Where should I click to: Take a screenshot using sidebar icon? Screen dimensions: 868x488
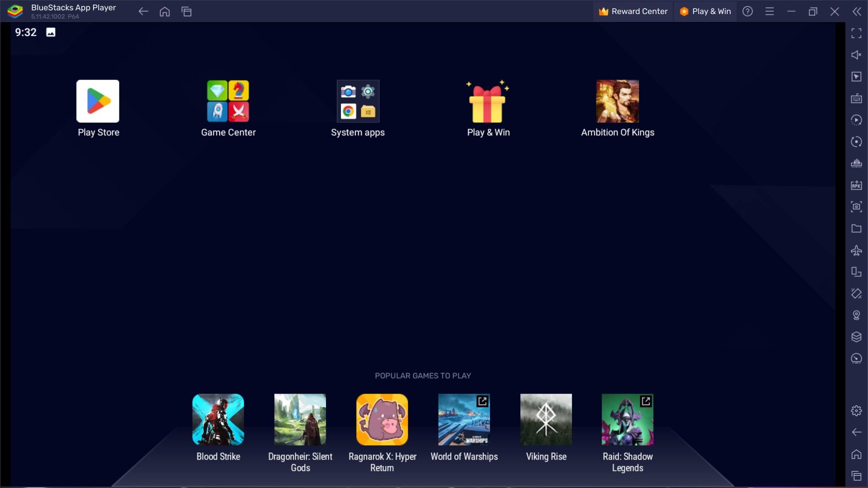tap(856, 206)
